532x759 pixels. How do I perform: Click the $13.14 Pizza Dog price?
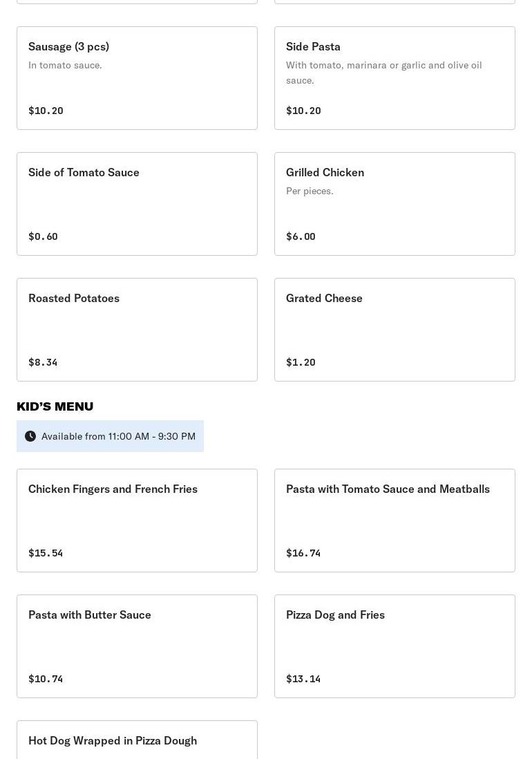(x=303, y=679)
